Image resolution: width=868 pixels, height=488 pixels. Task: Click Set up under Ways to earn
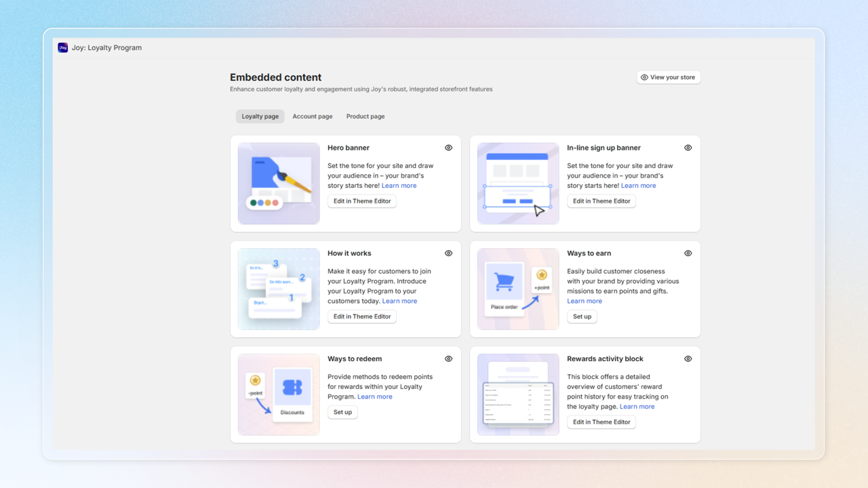[x=582, y=317]
